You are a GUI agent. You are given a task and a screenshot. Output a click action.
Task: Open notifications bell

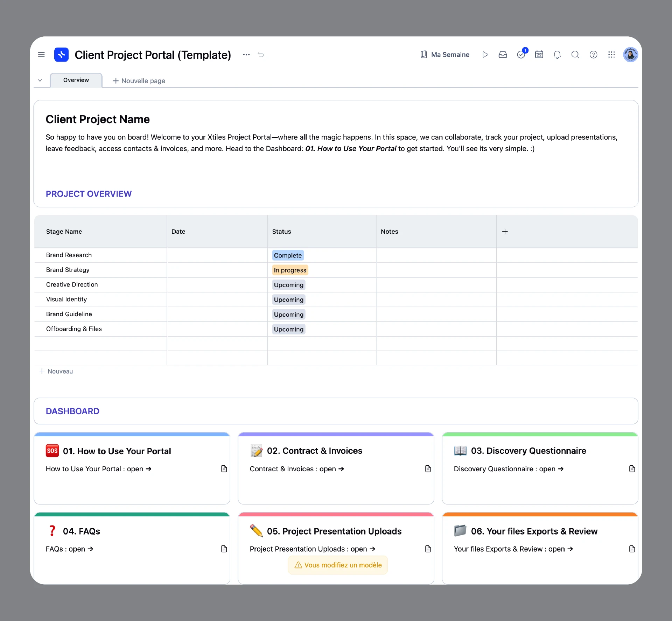point(557,55)
